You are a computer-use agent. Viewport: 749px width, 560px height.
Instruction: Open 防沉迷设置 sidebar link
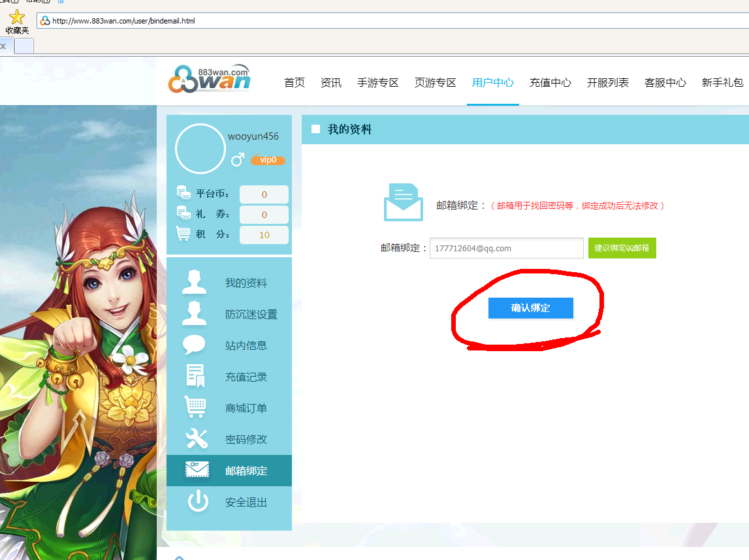click(x=251, y=314)
